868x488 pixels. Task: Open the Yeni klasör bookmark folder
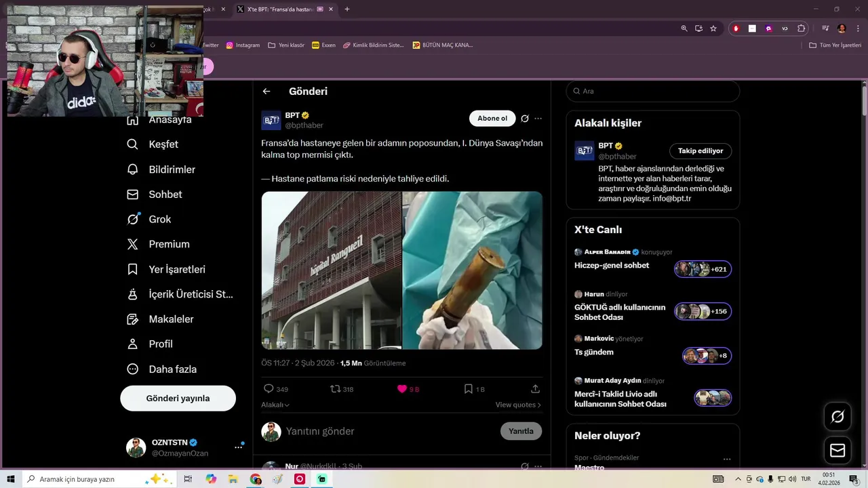(286, 45)
